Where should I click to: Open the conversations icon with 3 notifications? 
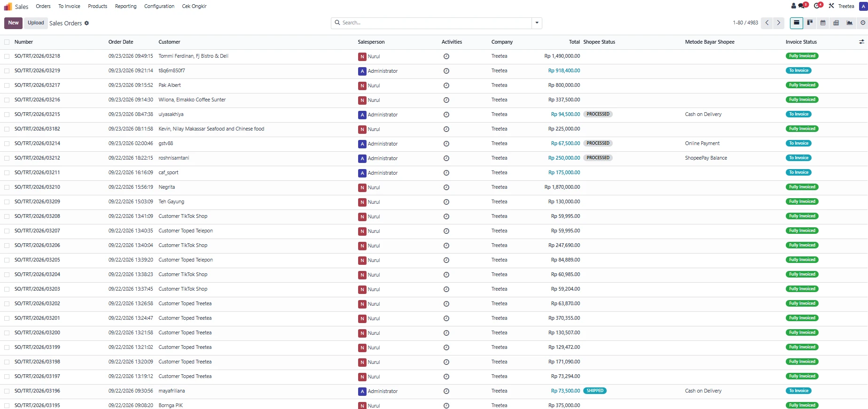(803, 6)
